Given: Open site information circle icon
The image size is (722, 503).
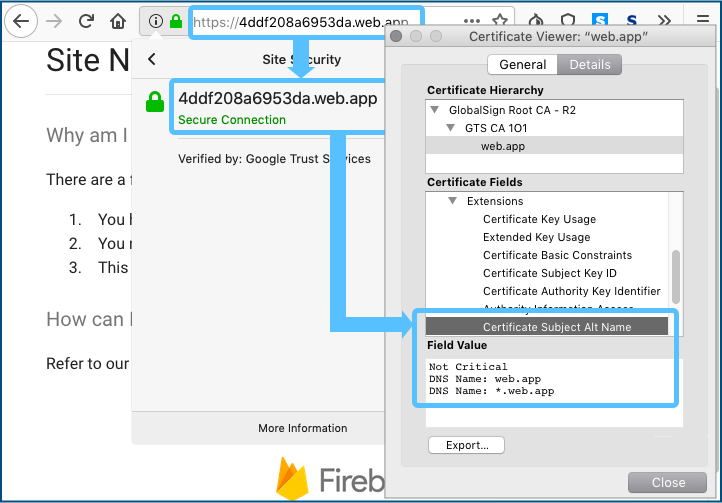Looking at the screenshot, I should coord(156,21).
